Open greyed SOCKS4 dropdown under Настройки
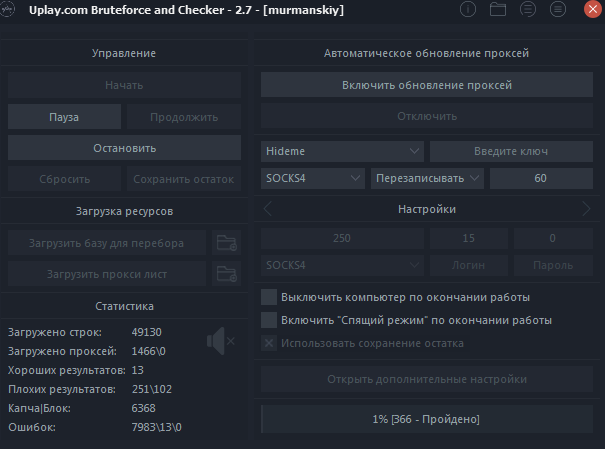605x449 pixels. (x=342, y=265)
